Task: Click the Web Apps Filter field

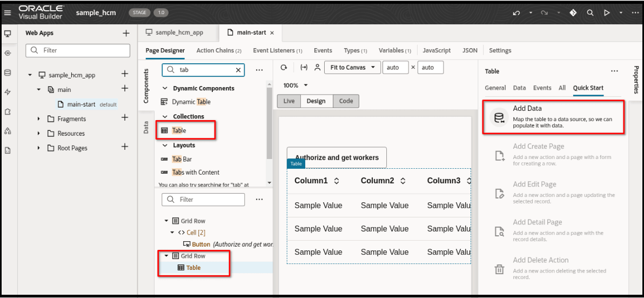Action: 78,50
